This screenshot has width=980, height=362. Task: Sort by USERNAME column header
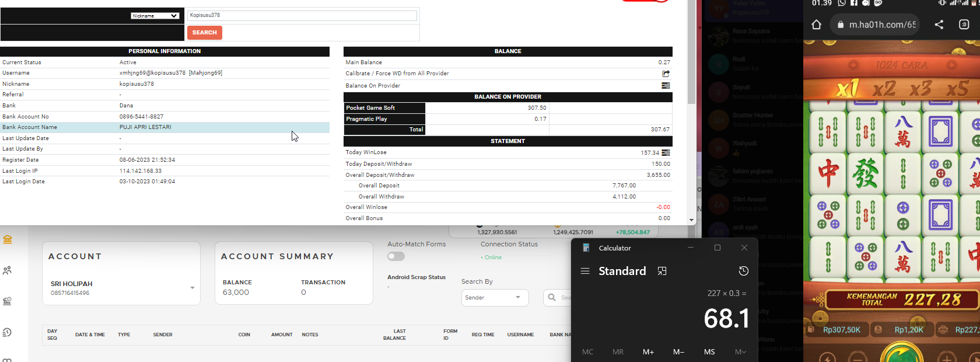click(x=520, y=335)
